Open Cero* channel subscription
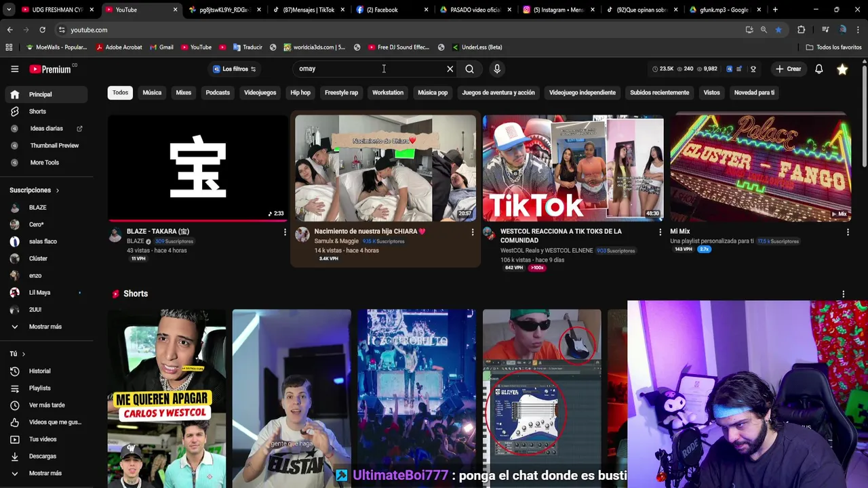 coord(46,224)
